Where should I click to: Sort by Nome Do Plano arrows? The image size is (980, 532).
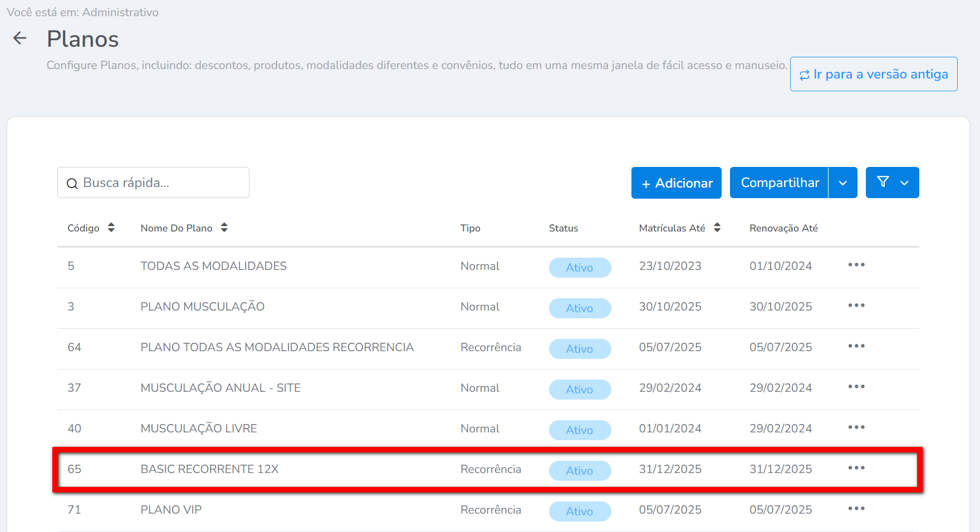(224, 228)
